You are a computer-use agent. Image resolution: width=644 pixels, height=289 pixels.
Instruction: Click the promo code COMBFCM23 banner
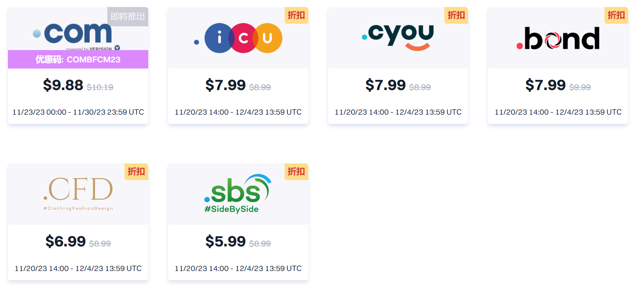pyautogui.click(x=78, y=59)
